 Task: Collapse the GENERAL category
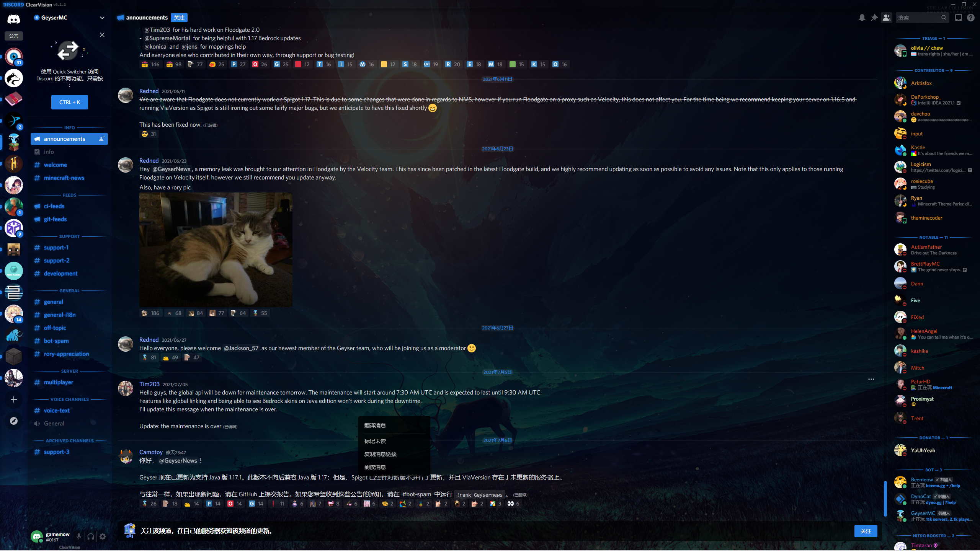click(69, 291)
